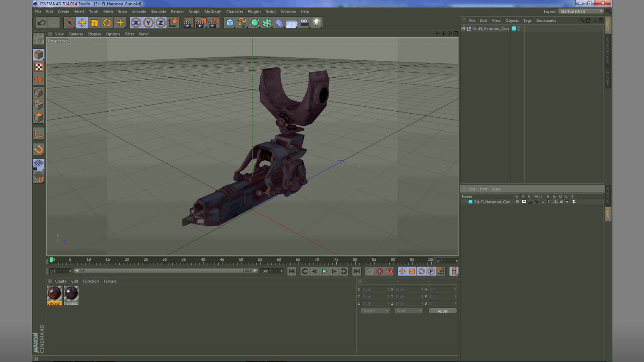Select the head&b material thumbnail
644x362 pixels.
(x=71, y=295)
